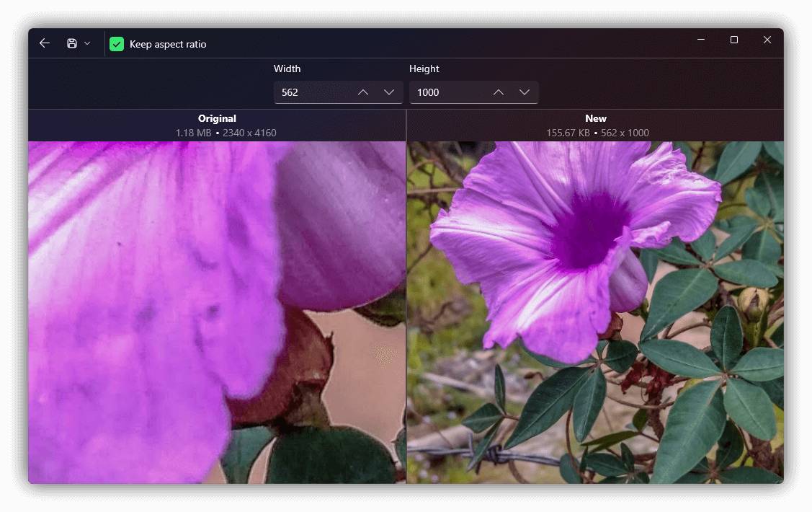The image size is (812, 512).
Task: Click the new file size info text
Action: (596, 133)
